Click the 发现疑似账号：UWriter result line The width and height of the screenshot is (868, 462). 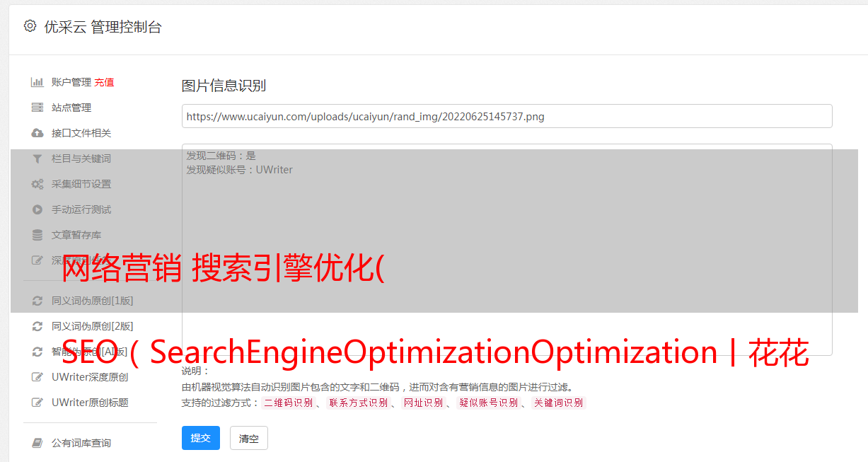(239, 170)
